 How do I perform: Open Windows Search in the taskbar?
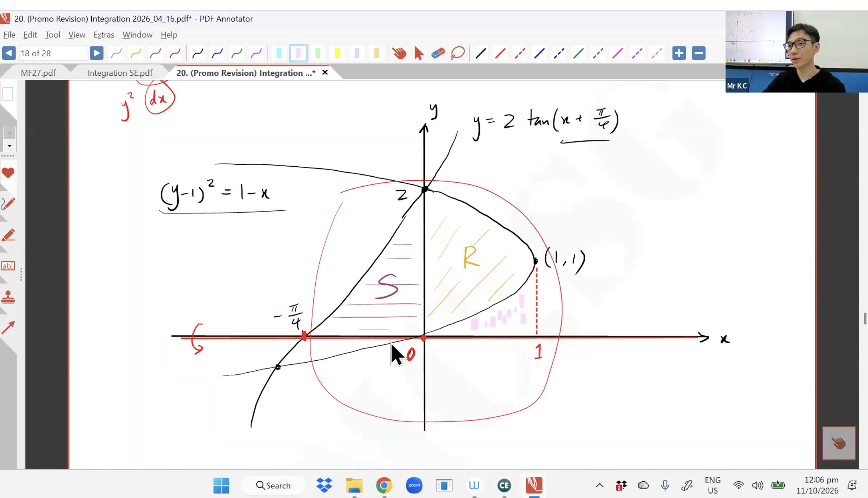[x=273, y=485]
